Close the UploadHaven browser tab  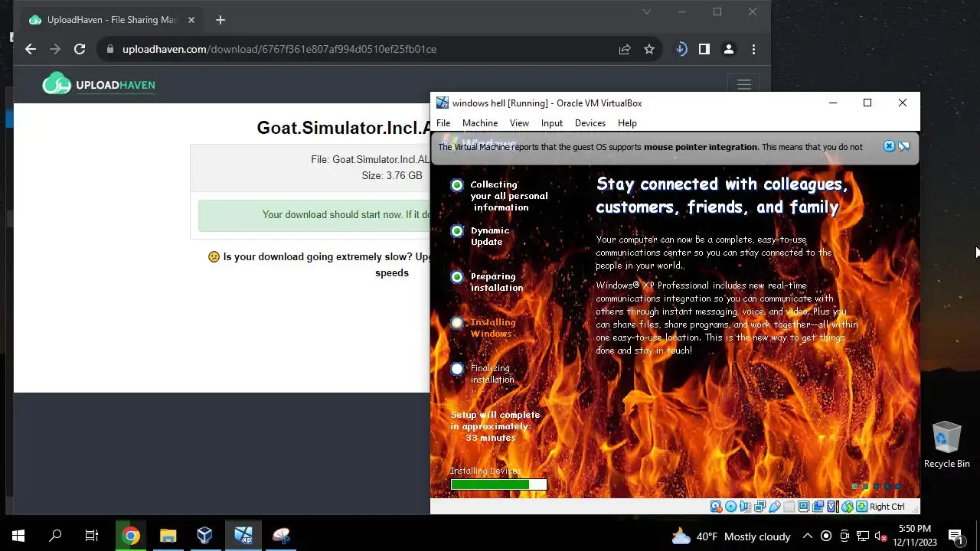pyautogui.click(x=191, y=20)
